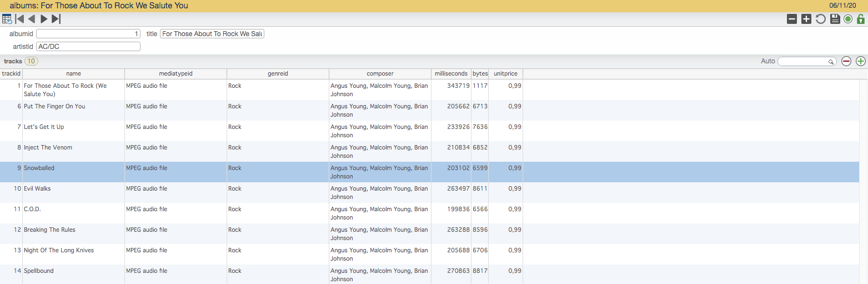Image resolution: width=868 pixels, height=284 pixels.
Task: Click milliseconds value 233926
Action: (x=458, y=127)
